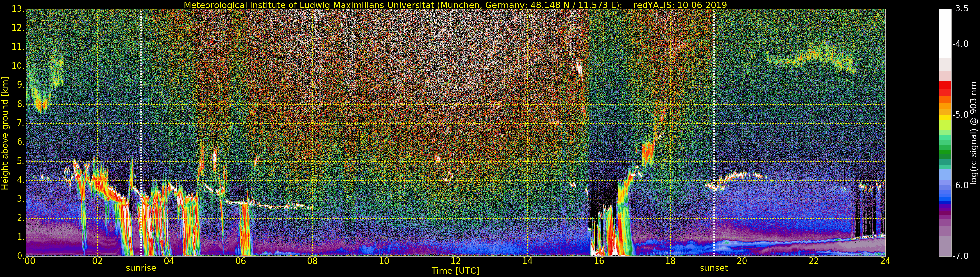
Task: Click the height axis tick label '3.'
Action: tap(21, 199)
